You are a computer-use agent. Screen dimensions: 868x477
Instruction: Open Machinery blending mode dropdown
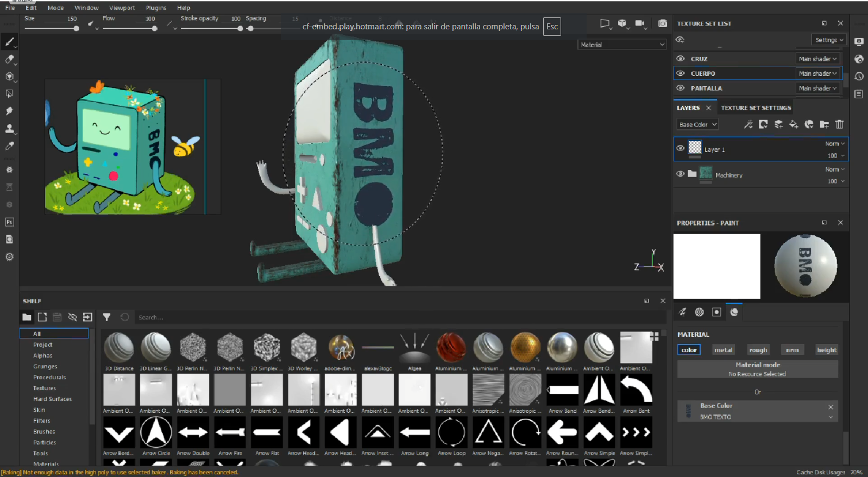point(835,170)
